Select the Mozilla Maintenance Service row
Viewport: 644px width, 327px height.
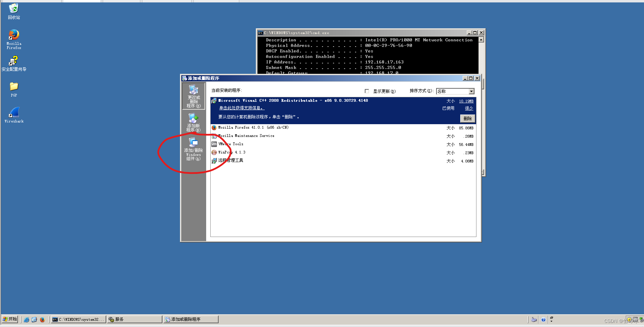pyautogui.click(x=343, y=136)
